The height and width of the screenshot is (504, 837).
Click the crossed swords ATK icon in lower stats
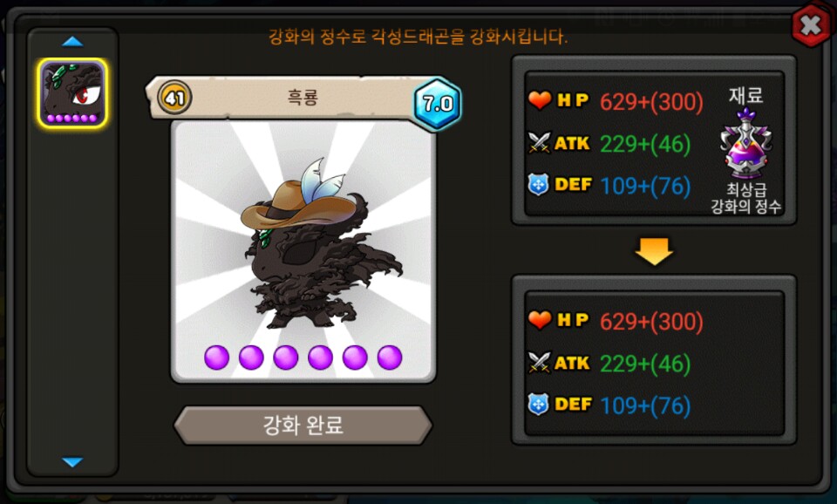539,362
